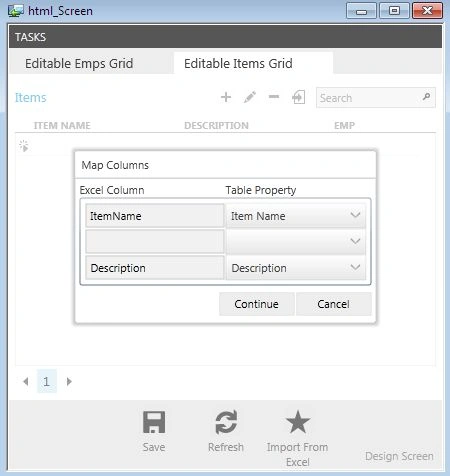
Task: Minimize the html_Screen window
Action: (x=361, y=11)
